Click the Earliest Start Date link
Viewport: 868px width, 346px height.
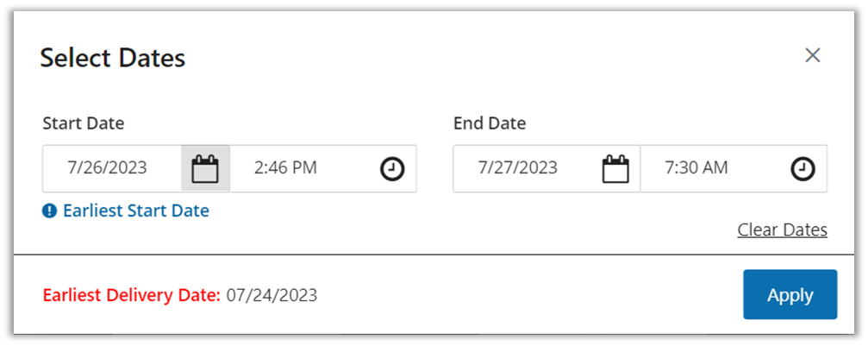click(x=135, y=211)
